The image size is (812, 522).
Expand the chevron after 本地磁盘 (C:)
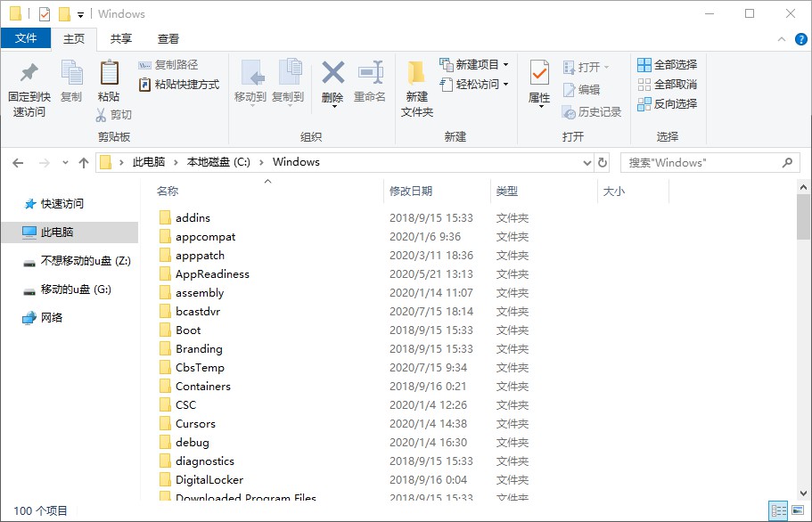(261, 162)
